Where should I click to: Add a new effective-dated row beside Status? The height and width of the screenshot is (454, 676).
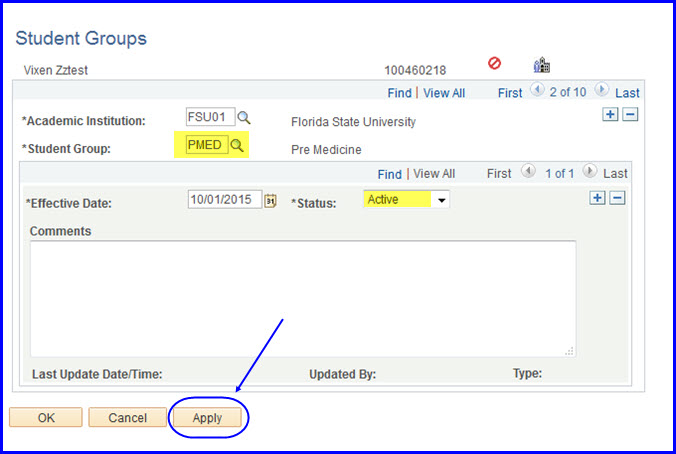point(597,198)
